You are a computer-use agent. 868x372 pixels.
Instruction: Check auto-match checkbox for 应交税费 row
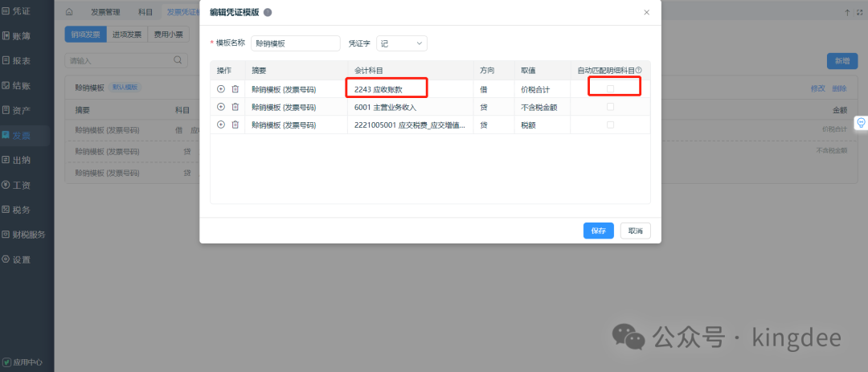tap(610, 125)
